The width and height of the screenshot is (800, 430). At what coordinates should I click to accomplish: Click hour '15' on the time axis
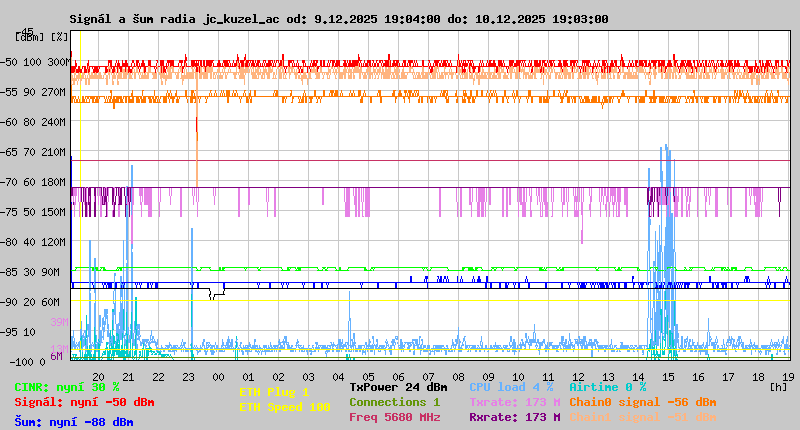coord(668,377)
